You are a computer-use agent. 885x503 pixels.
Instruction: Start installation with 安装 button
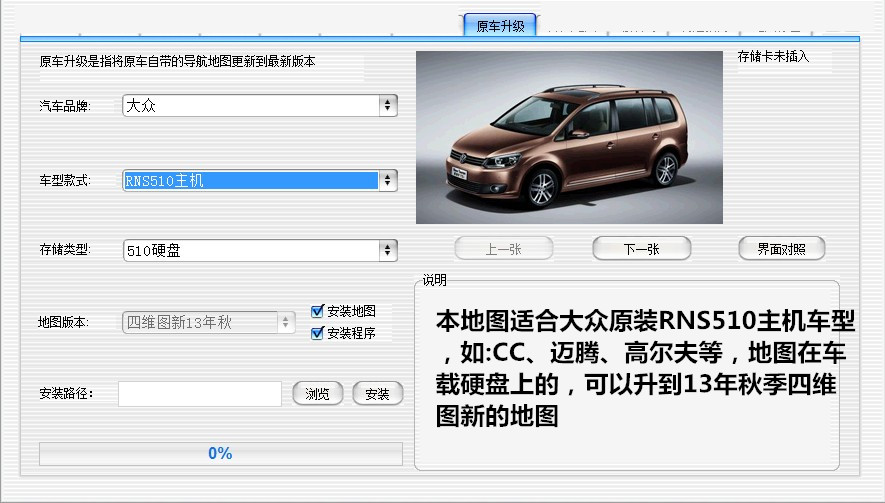(x=378, y=393)
